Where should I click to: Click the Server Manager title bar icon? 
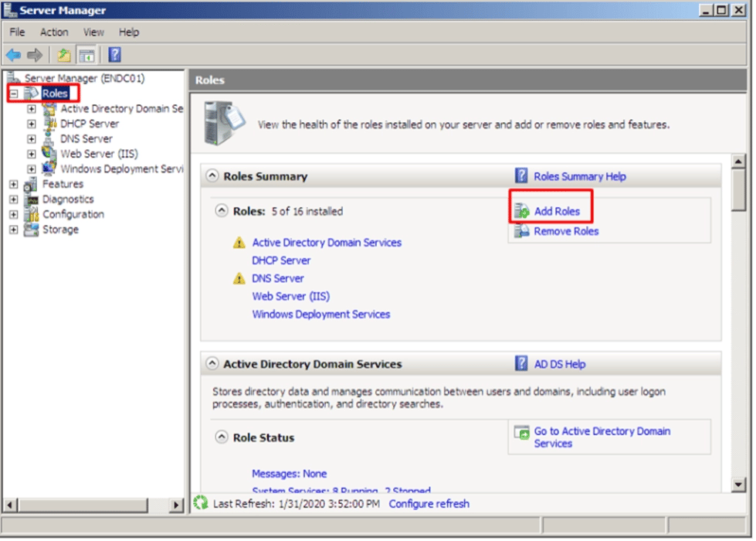[x=10, y=9]
